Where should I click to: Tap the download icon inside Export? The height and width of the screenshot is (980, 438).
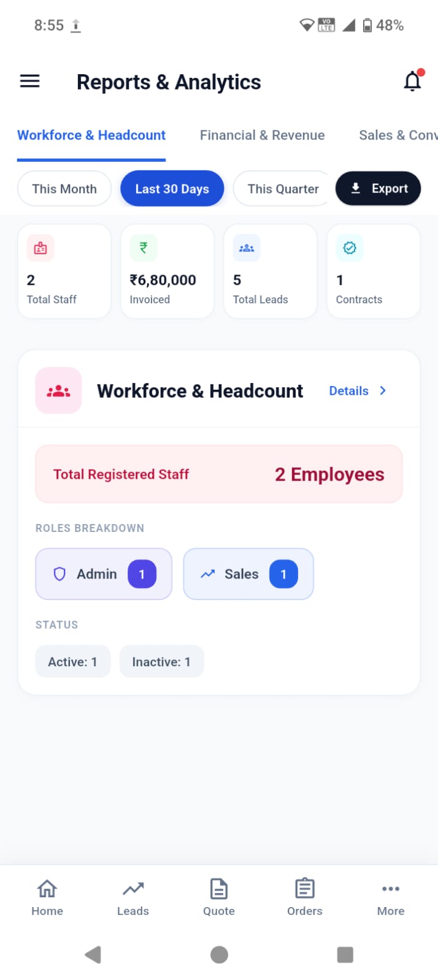click(x=356, y=189)
